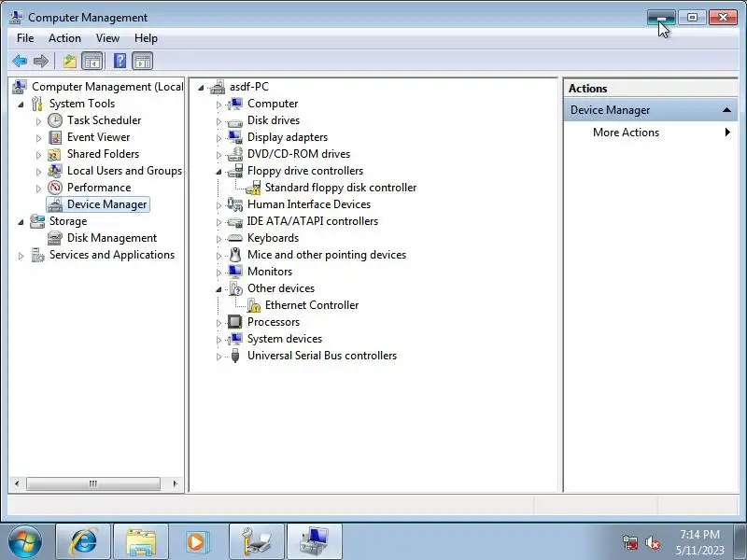Click the network tray icon
Image resolution: width=747 pixels, height=560 pixels.
630,542
